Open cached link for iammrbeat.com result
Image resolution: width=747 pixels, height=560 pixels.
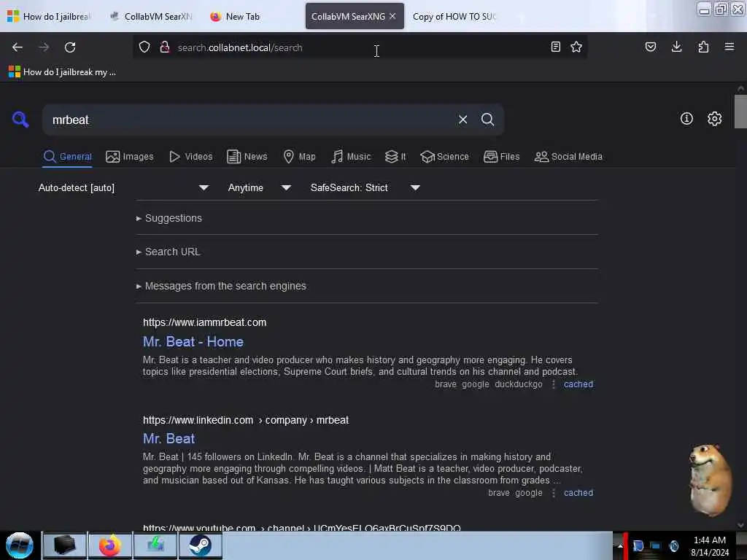point(578,384)
